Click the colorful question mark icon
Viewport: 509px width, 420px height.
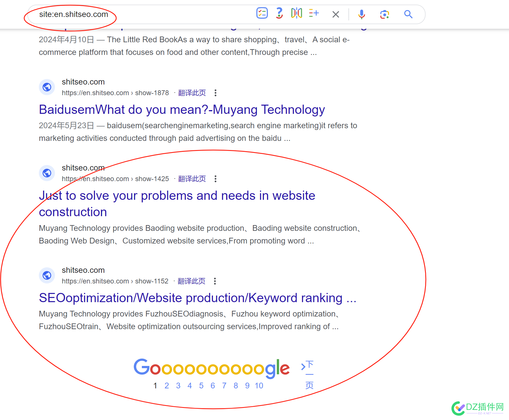pyautogui.click(x=279, y=13)
